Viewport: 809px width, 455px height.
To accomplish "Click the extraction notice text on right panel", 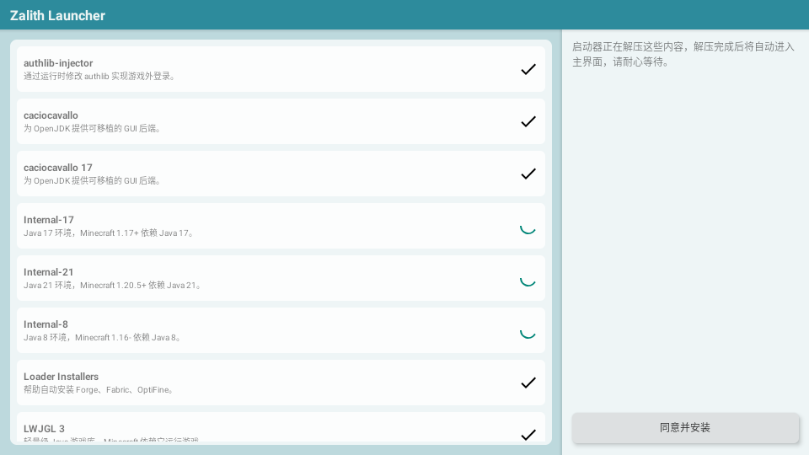I will tap(682, 54).
